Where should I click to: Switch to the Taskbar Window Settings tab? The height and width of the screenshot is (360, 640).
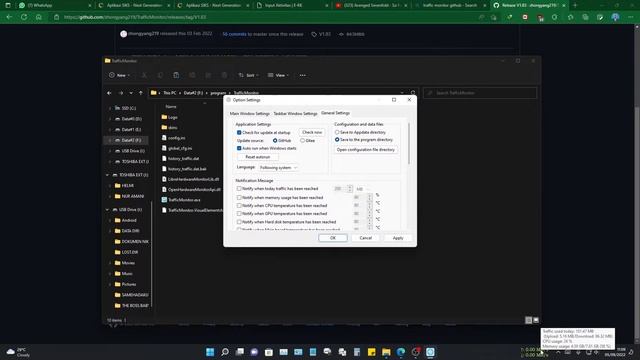coord(295,113)
